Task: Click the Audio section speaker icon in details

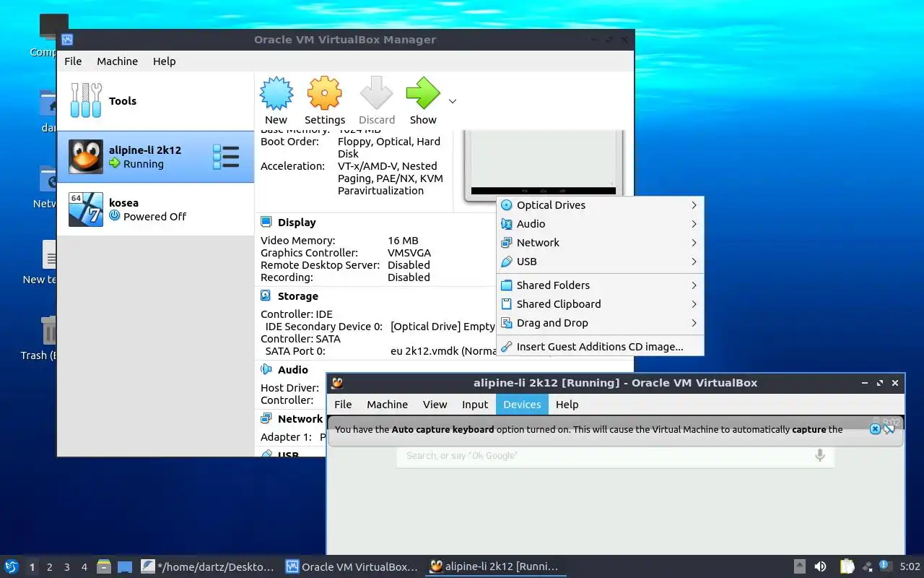Action: point(266,369)
